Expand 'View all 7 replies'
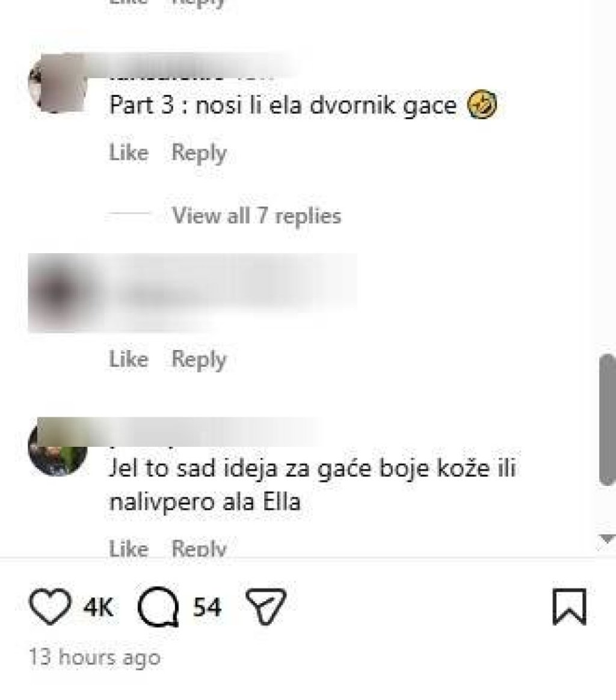Image resolution: width=616 pixels, height=700 pixels. [x=256, y=216]
